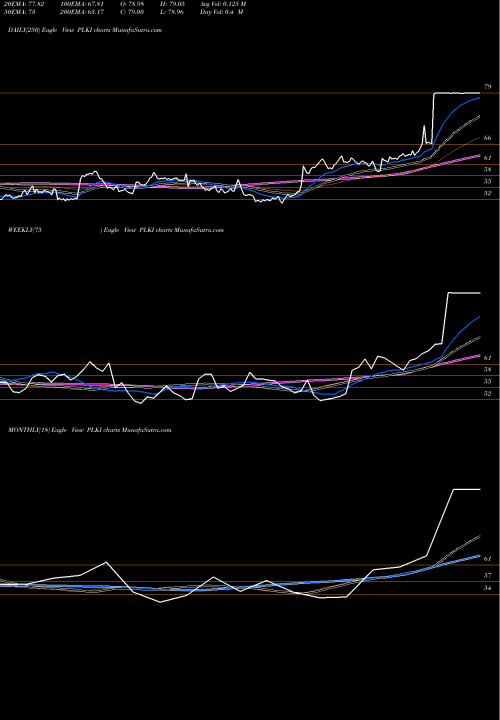Click the 58 price label on weekly chart
The width and height of the screenshot is (500, 720).
pyautogui.click(x=488, y=370)
